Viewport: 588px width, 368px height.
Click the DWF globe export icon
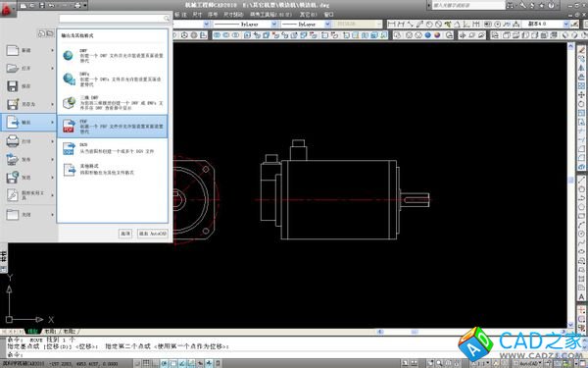[x=69, y=56]
